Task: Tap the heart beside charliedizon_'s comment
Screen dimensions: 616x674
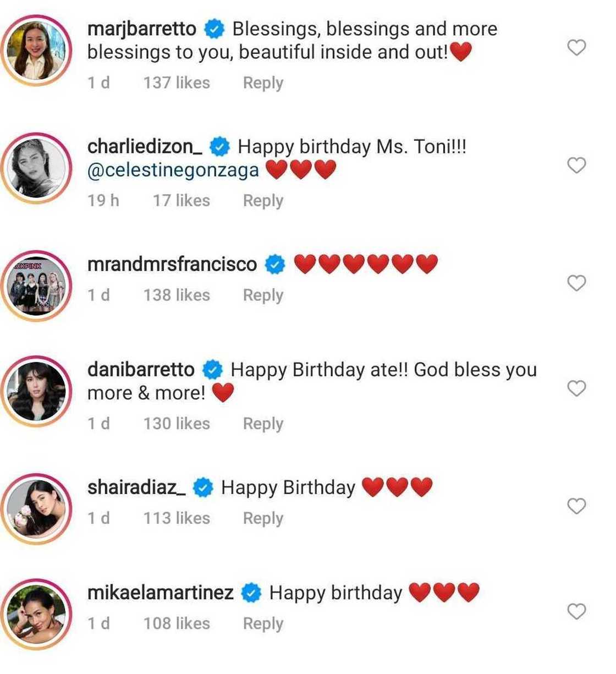Action: tap(576, 165)
